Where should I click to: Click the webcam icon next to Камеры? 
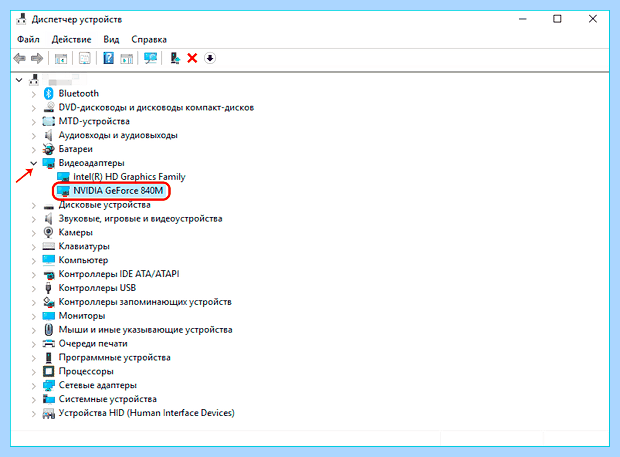tap(49, 232)
